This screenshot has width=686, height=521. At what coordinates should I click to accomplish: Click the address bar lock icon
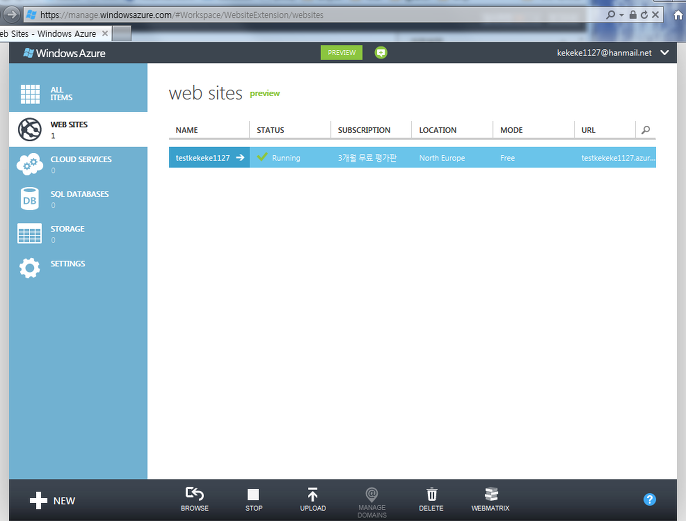click(633, 15)
